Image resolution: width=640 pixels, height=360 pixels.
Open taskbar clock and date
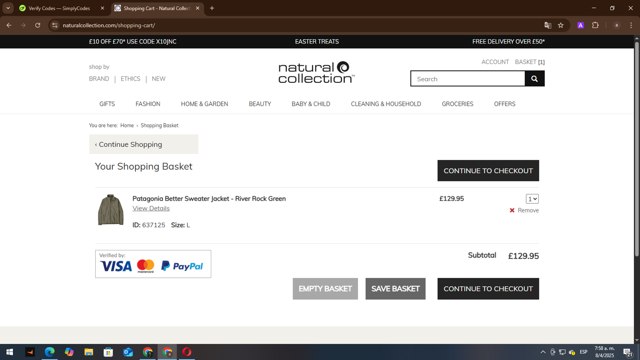(604, 352)
